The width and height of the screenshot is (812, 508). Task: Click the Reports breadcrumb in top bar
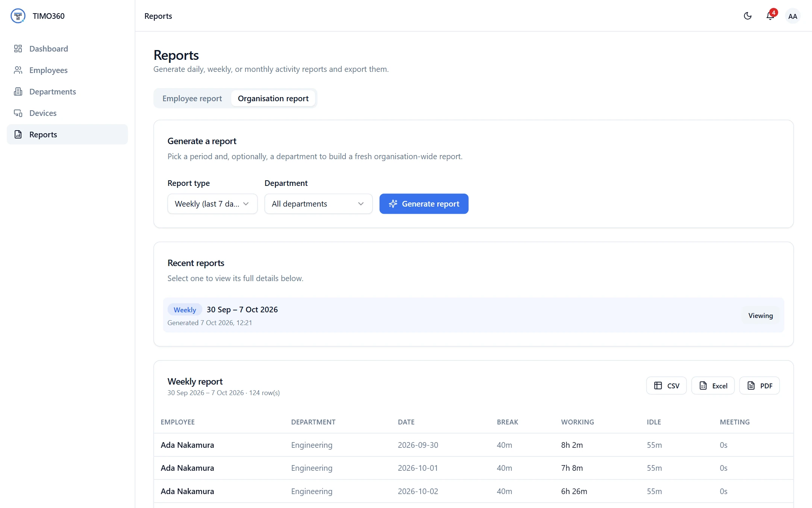(158, 16)
